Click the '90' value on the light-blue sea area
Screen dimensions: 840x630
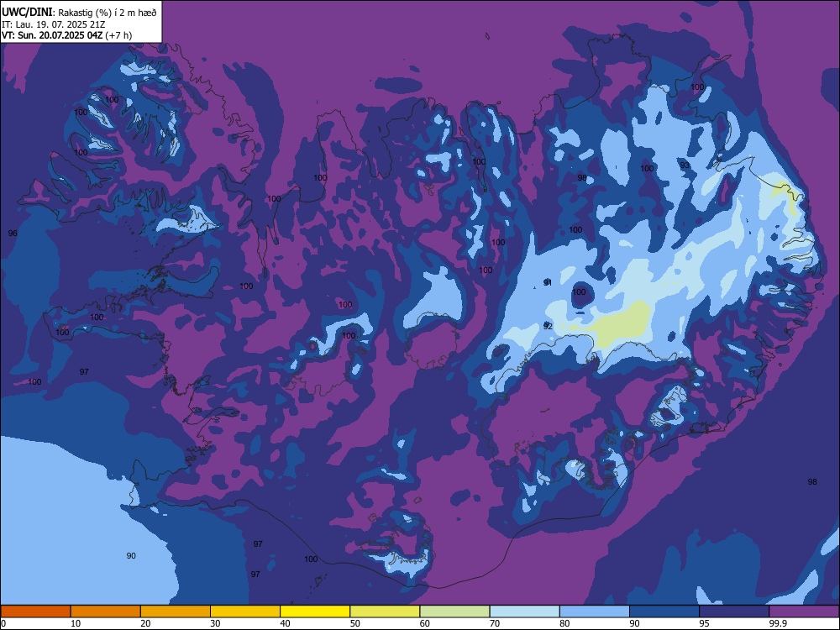point(131,555)
